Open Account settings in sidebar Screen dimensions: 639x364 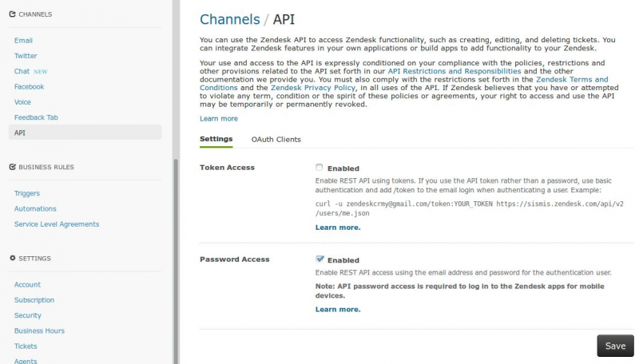point(27,285)
